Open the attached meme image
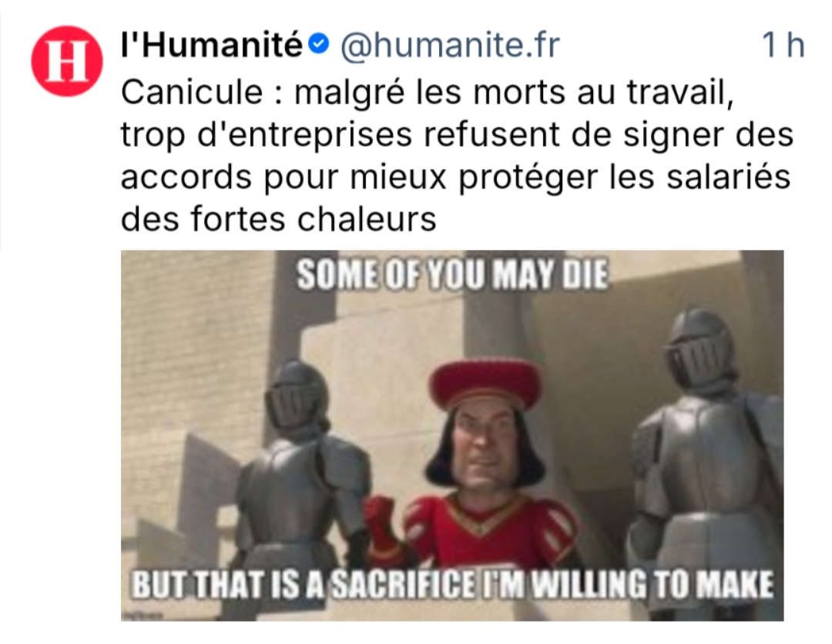Viewport: 832px width, 644px height. click(452, 435)
